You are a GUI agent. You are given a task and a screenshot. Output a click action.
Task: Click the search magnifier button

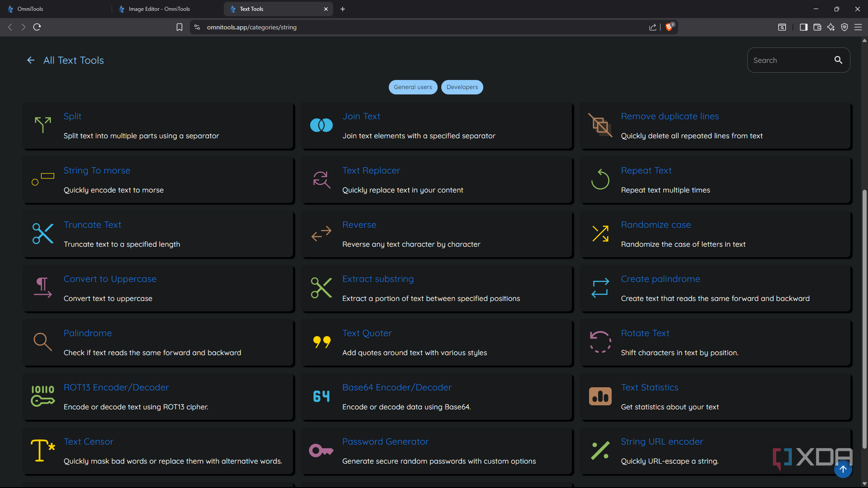click(x=838, y=60)
